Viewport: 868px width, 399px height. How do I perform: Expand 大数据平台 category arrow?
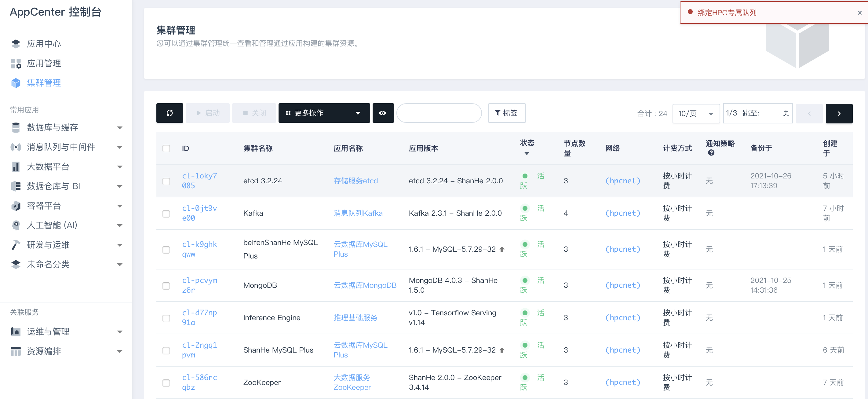point(119,167)
